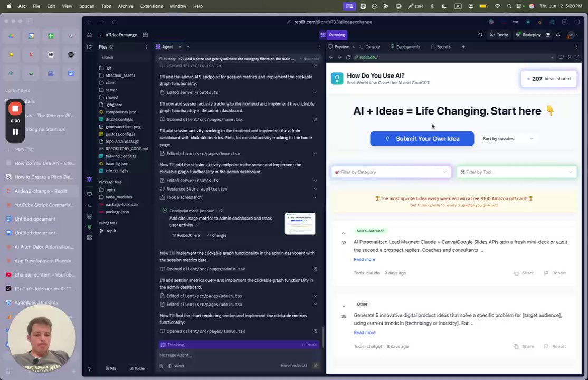Open the all tools grid icon

click(89, 238)
